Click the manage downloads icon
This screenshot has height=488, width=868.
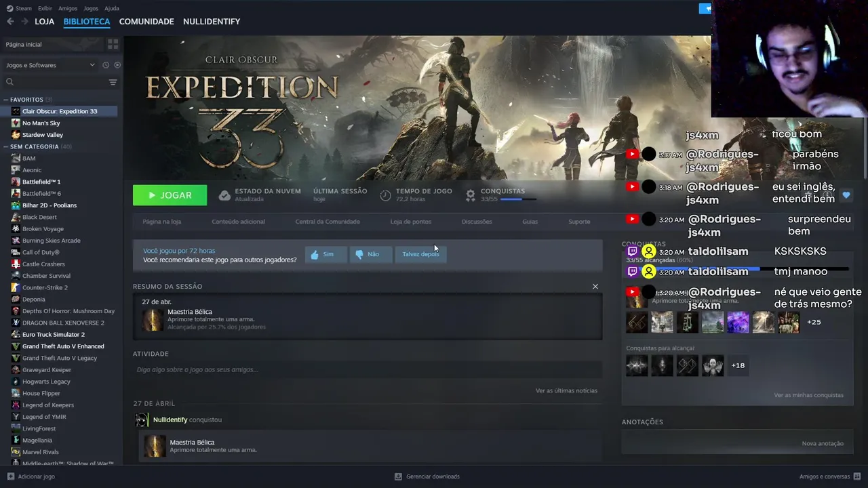(x=399, y=476)
